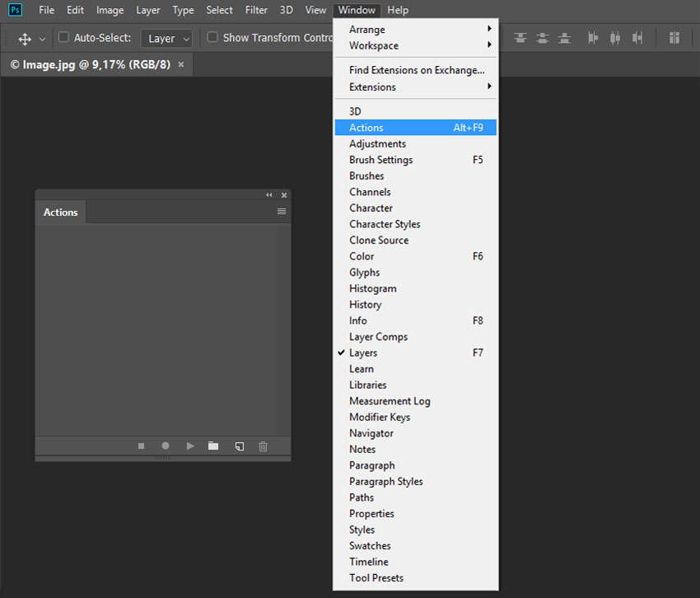Screen dimensions: 700x598
Task: Click the align bottom edges icon
Action: (565, 38)
